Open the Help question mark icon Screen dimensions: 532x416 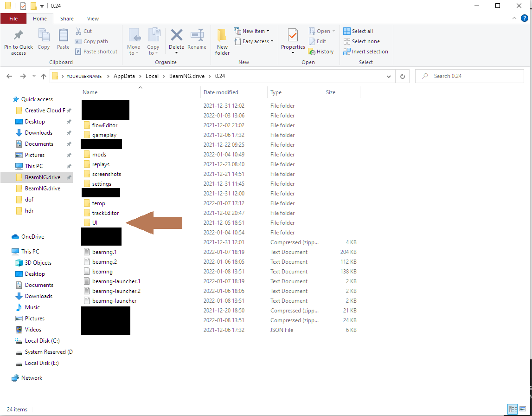524,18
